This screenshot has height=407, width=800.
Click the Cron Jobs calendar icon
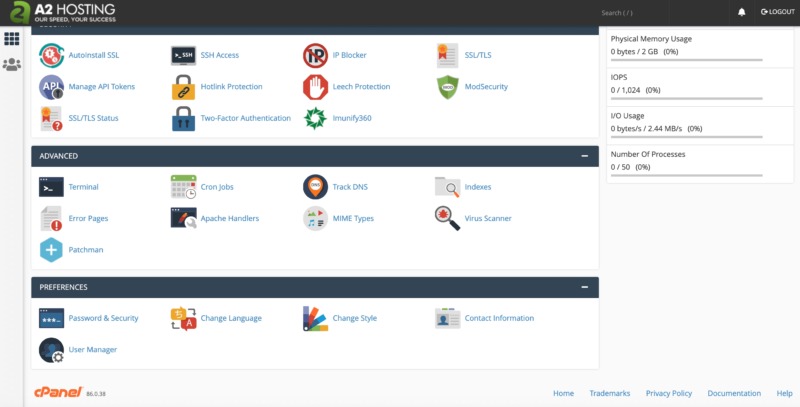point(183,187)
